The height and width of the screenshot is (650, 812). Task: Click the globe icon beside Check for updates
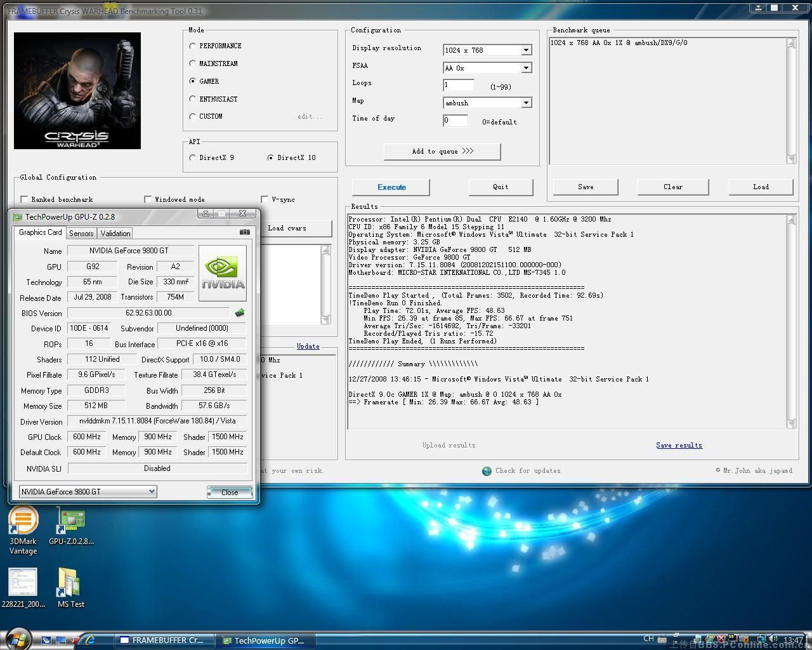click(x=487, y=471)
